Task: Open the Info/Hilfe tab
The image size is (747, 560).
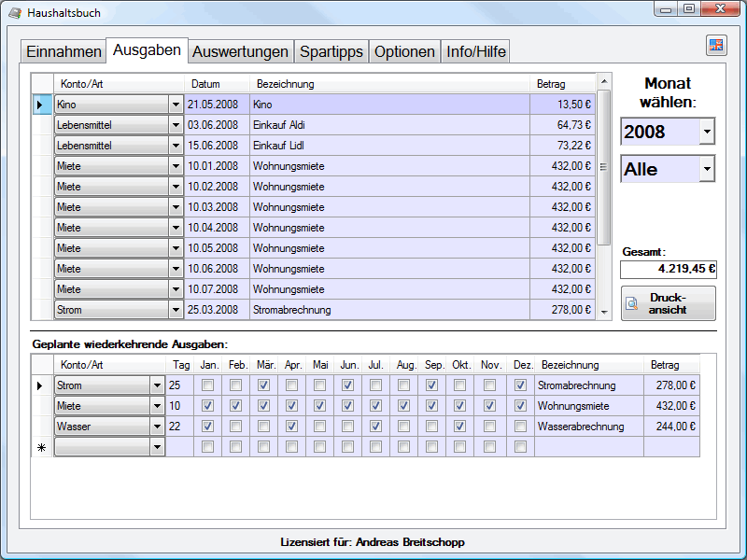Action: tap(476, 52)
